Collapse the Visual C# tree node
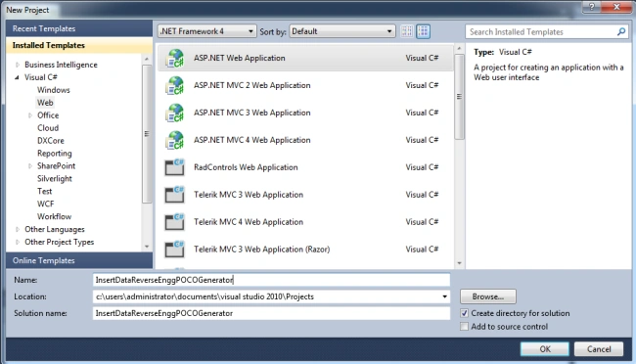The height and width of the screenshot is (364, 636). pos(17,77)
